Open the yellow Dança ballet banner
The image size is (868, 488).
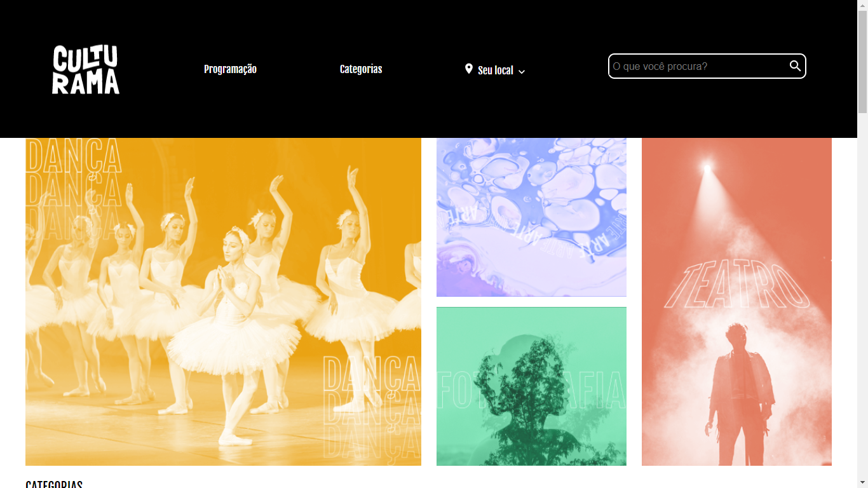point(223,301)
